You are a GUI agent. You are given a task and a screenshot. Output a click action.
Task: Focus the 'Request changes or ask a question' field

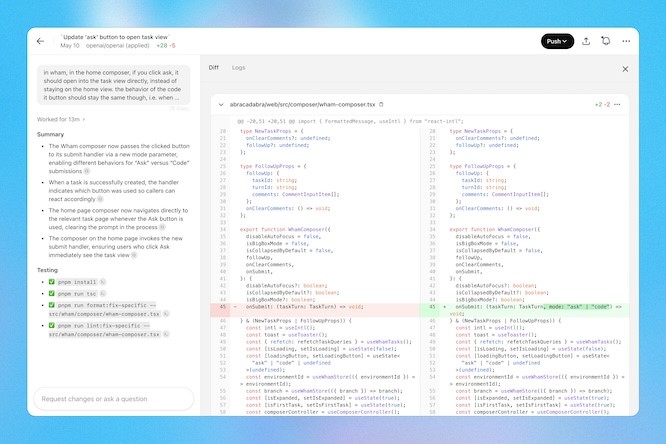point(110,398)
